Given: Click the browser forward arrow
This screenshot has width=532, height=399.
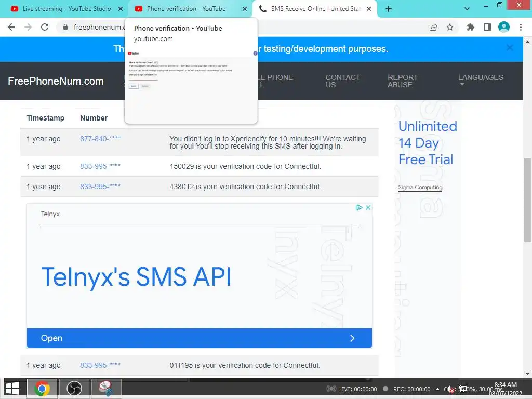Looking at the screenshot, I should [28, 27].
